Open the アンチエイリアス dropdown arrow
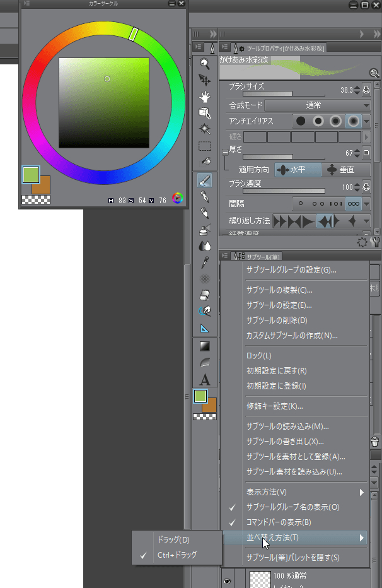382x588 pixels. 367,121
